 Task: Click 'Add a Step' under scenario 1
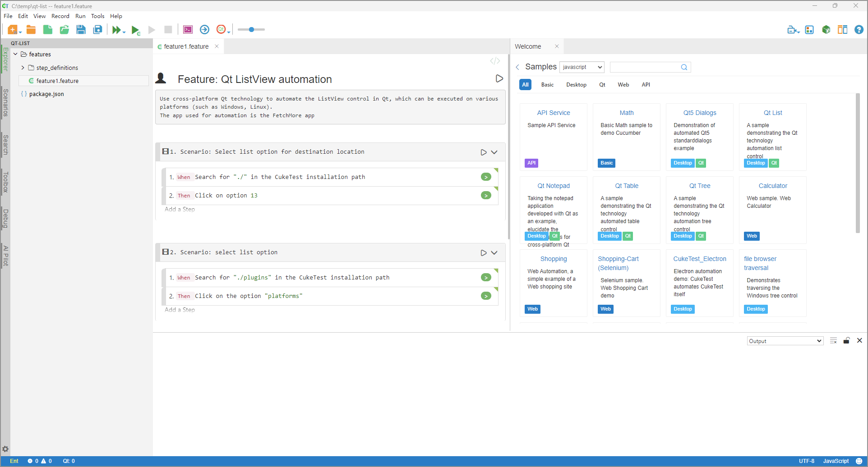click(x=180, y=209)
